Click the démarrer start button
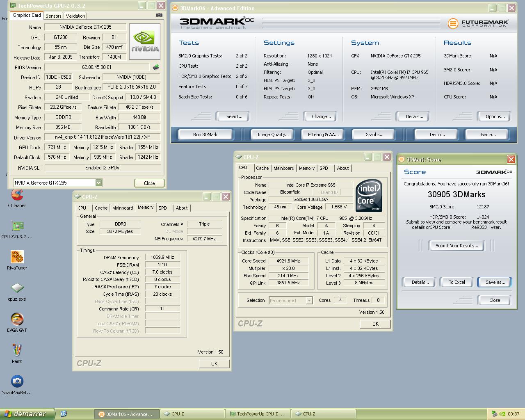The image size is (525, 420). pos(27,414)
